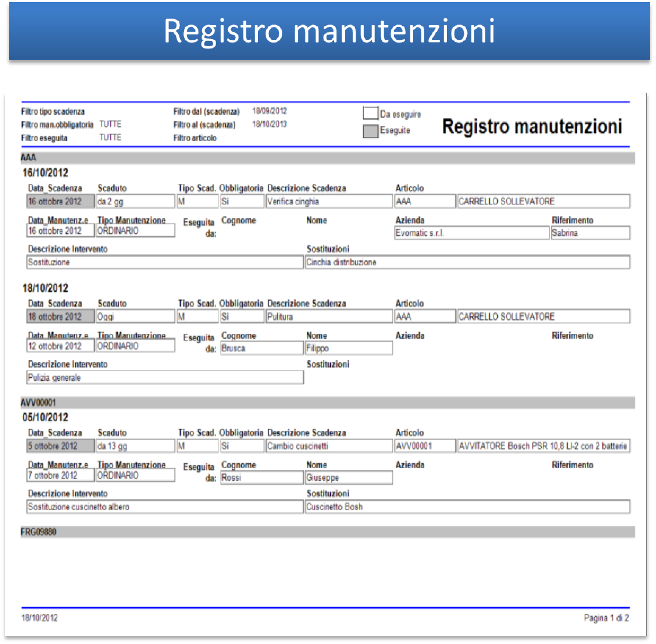Click the gray 'Eseguite' legend box

coord(370,131)
